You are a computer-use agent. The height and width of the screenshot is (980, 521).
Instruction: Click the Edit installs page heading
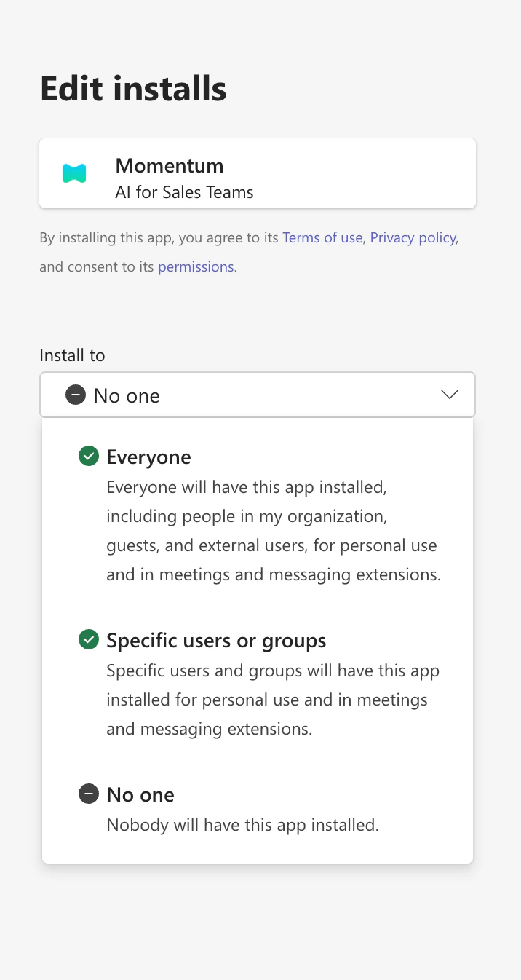pos(133,89)
